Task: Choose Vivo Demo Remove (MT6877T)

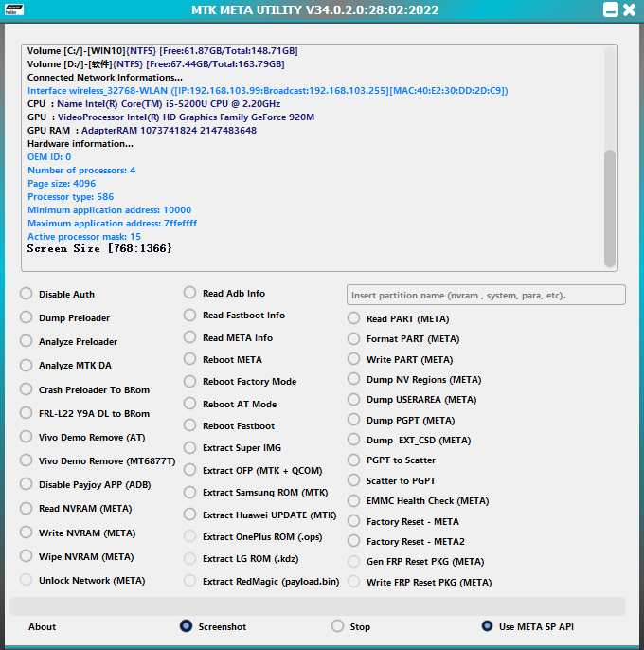Action: pyautogui.click(x=27, y=460)
